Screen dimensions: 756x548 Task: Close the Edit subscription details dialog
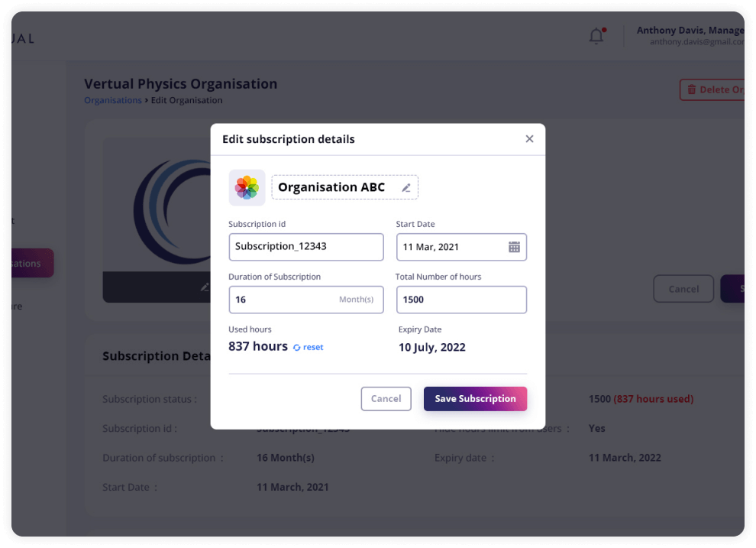tap(529, 139)
